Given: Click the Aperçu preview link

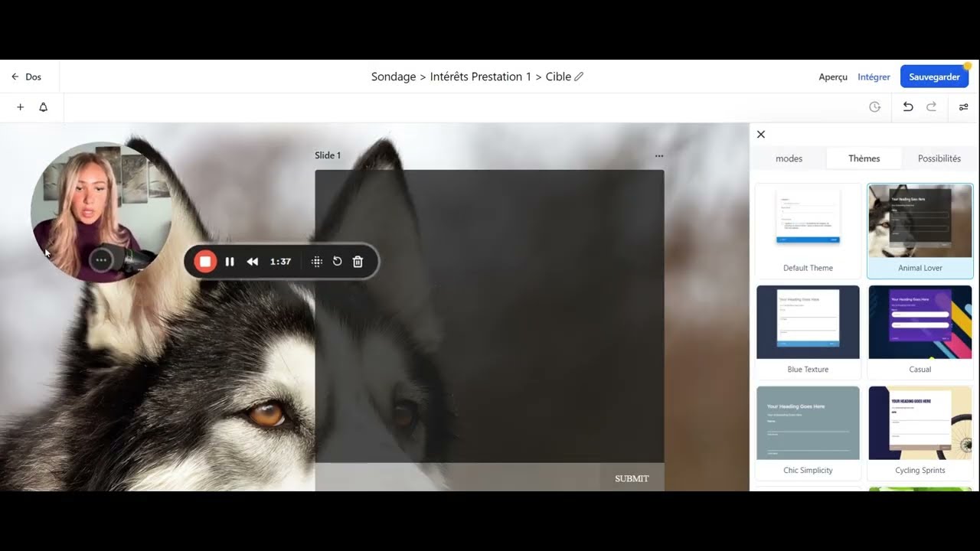Looking at the screenshot, I should pyautogui.click(x=833, y=77).
